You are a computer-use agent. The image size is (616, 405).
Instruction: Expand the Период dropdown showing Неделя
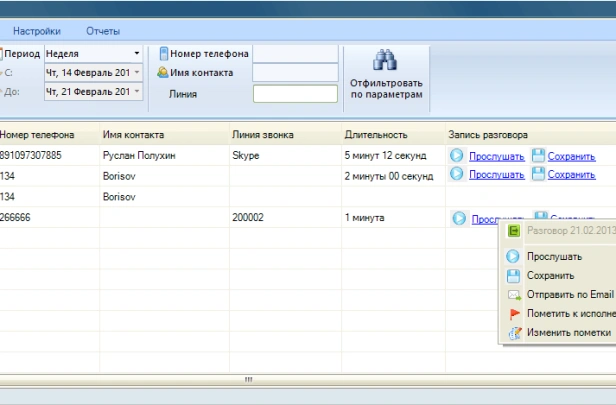click(x=136, y=53)
